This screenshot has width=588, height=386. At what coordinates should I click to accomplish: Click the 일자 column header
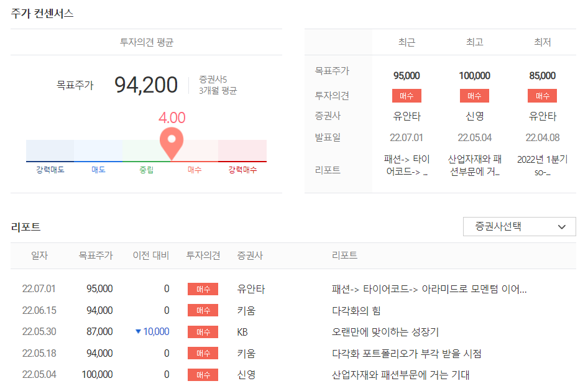coord(39,255)
